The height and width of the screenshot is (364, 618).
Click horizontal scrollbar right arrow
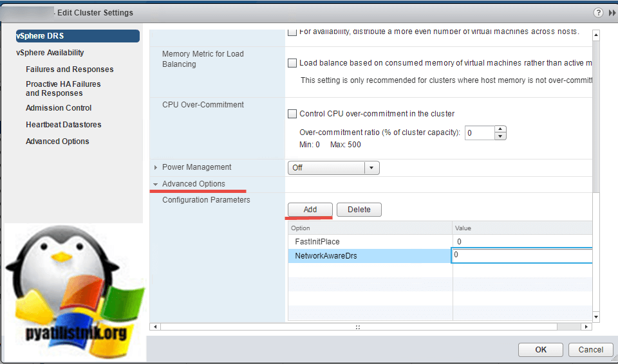[x=586, y=327]
